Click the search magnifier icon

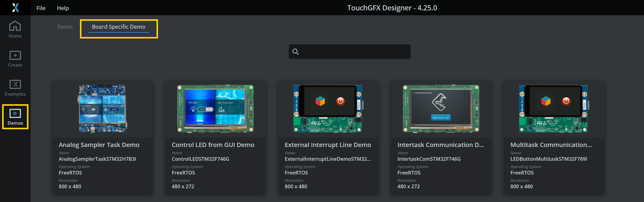click(x=295, y=52)
